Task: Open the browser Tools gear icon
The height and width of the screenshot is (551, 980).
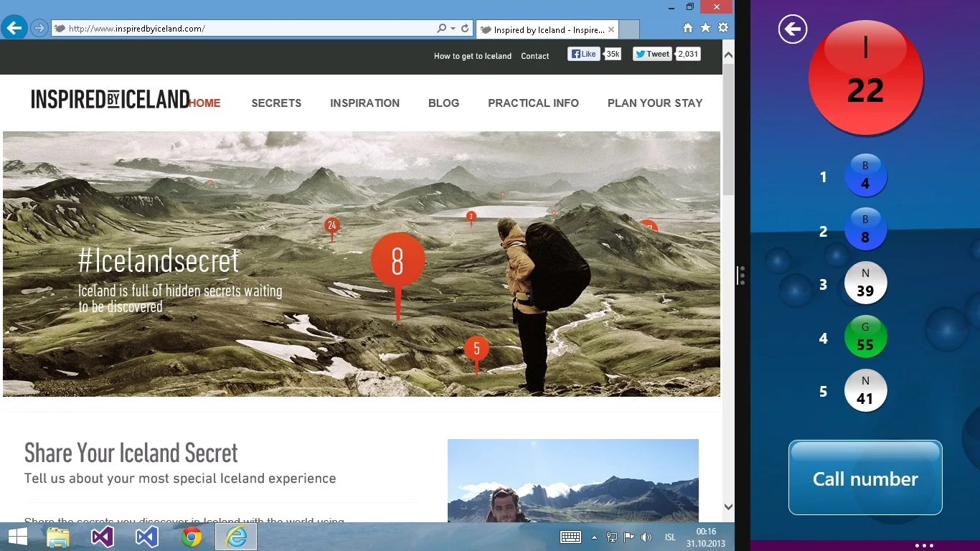Action: [723, 28]
